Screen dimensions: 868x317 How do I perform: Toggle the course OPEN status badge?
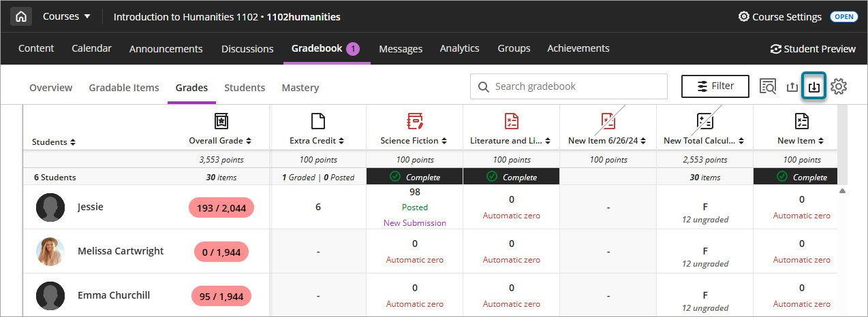pyautogui.click(x=843, y=17)
